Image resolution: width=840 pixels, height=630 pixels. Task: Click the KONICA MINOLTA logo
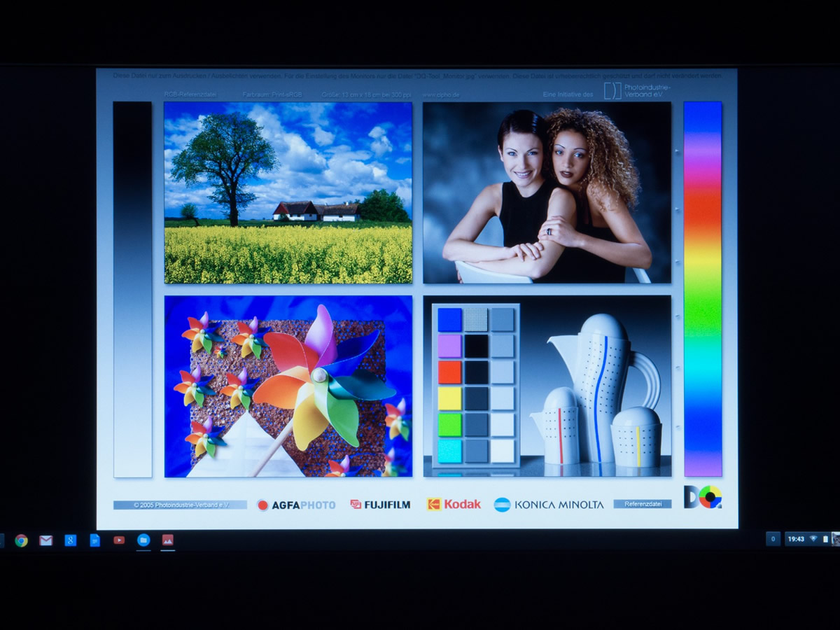(x=549, y=505)
